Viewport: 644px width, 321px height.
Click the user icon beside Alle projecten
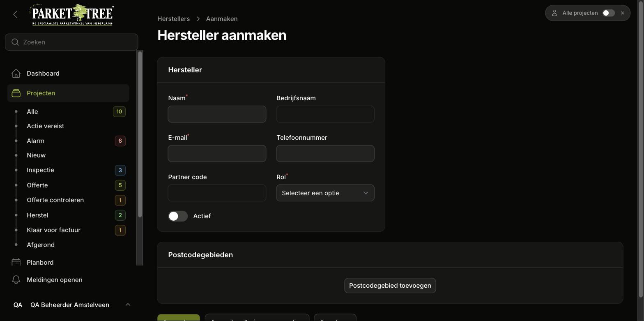coord(554,13)
